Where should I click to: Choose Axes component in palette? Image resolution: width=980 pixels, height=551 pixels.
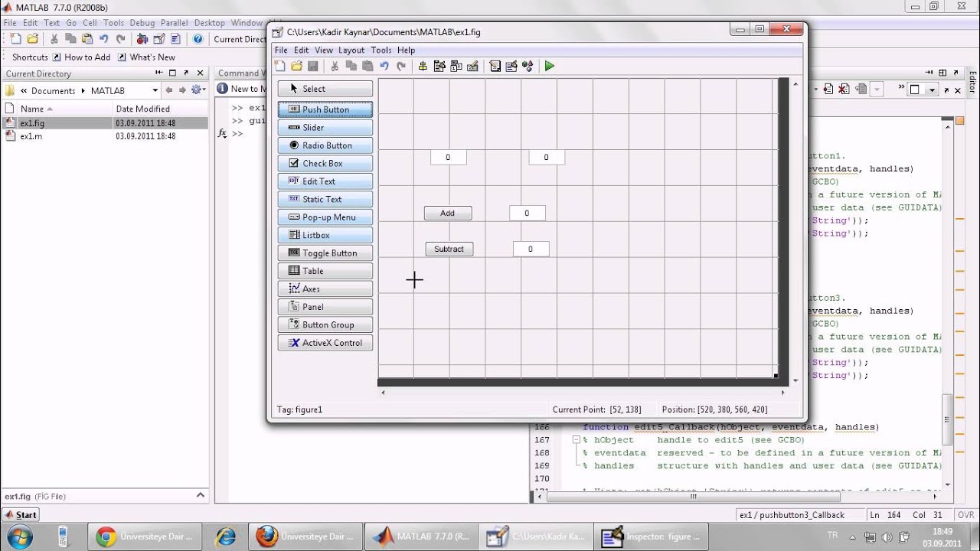point(325,289)
